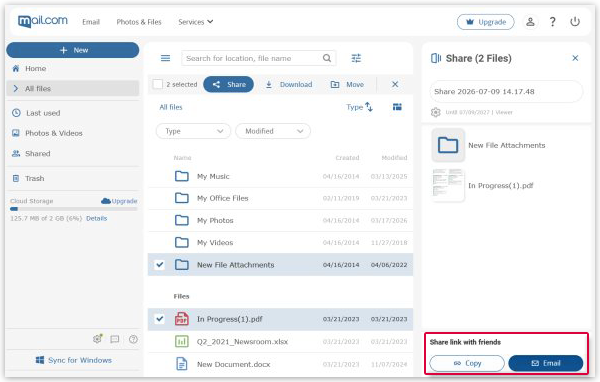Click the My Photos folder icon

click(182, 220)
